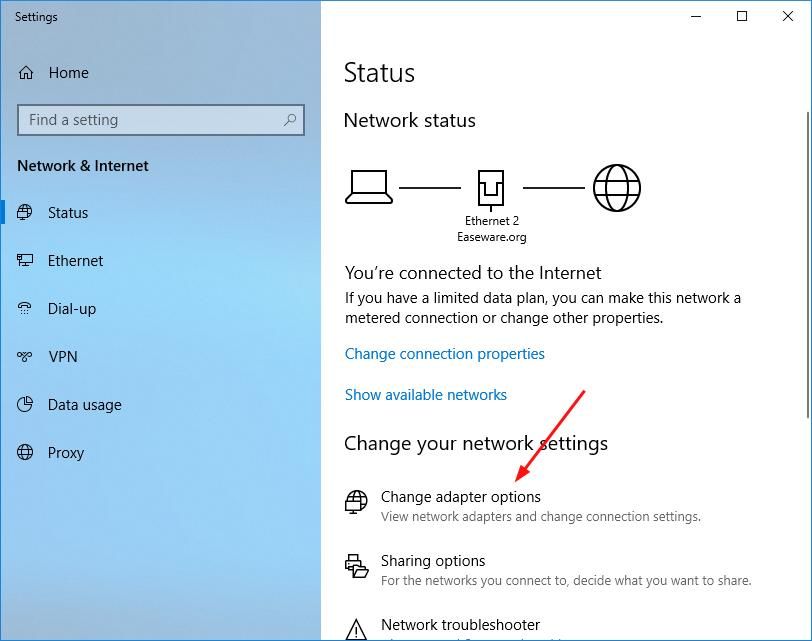Click the search magnifier icon
Screen dimensions: 812x641
290,120
